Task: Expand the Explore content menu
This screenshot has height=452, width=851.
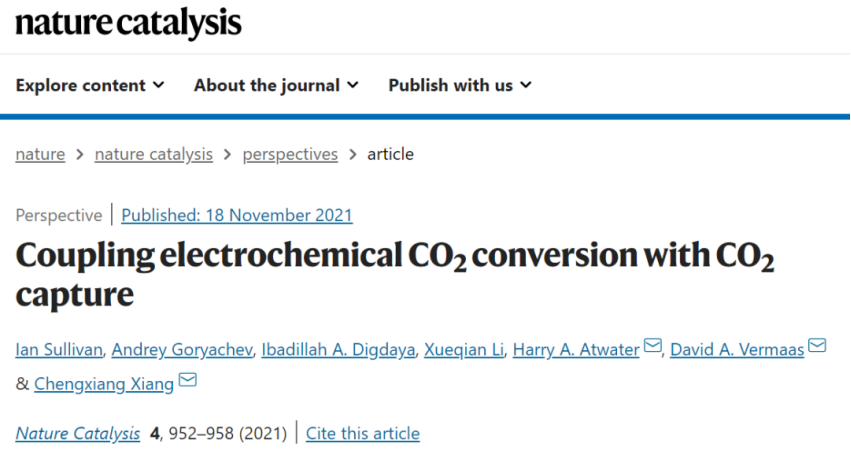Action: [90, 85]
